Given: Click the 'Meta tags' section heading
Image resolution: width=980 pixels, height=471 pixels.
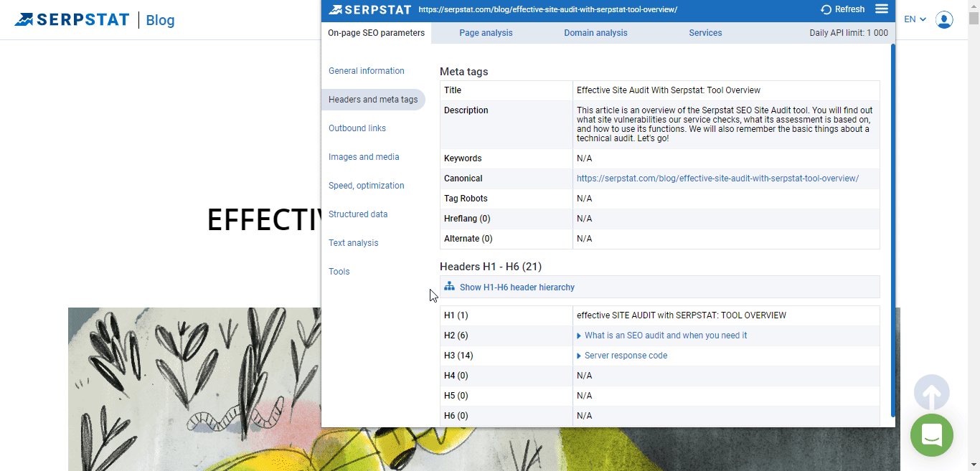Looking at the screenshot, I should 464,72.
